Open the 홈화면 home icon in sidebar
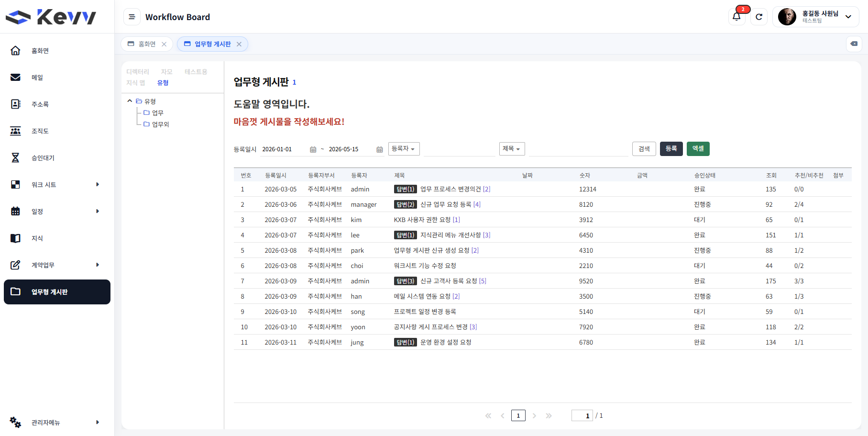 [x=15, y=50]
